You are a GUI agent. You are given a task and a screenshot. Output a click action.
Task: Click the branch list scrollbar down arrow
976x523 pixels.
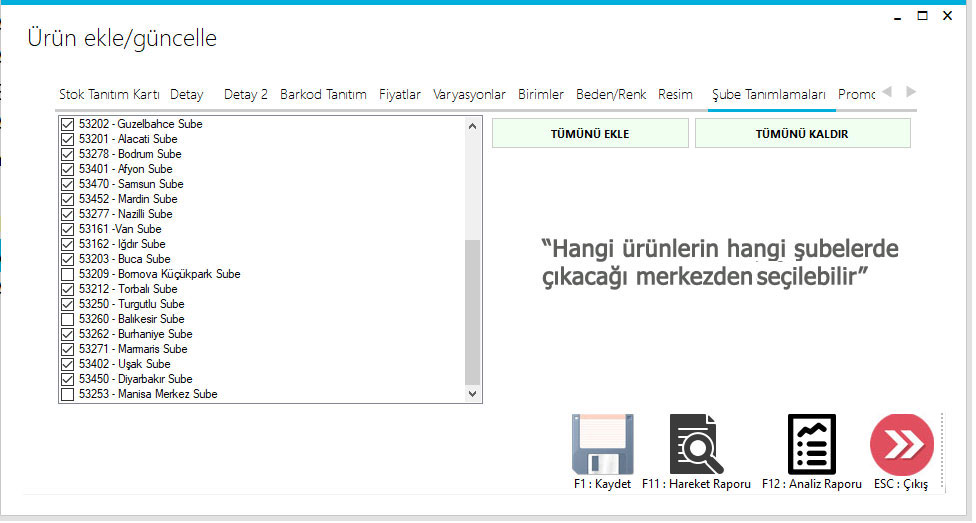(x=472, y=394)
